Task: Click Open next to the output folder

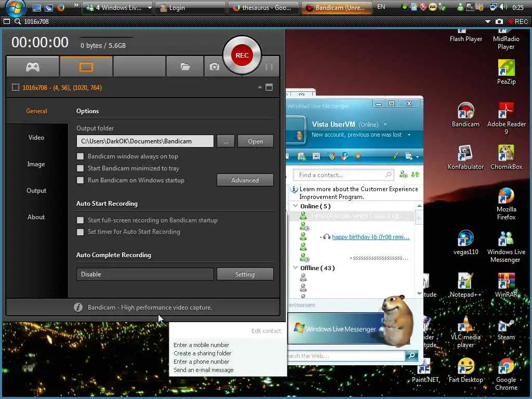Action: click(255, 141)
